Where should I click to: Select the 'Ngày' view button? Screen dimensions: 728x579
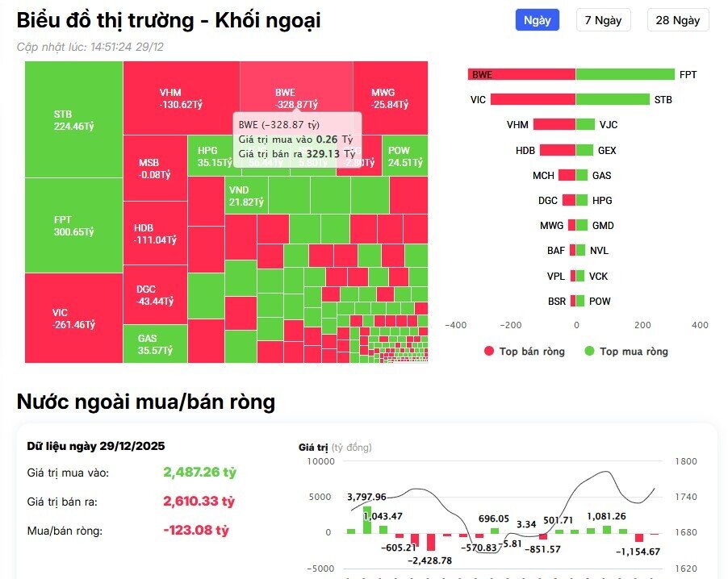click(x=537, y=20)
